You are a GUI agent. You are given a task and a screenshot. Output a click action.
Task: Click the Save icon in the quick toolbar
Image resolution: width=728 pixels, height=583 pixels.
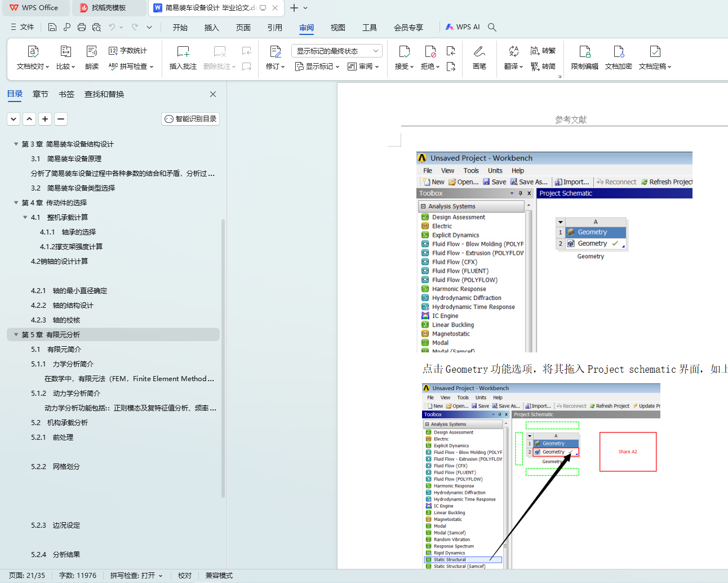coord(52,27)
